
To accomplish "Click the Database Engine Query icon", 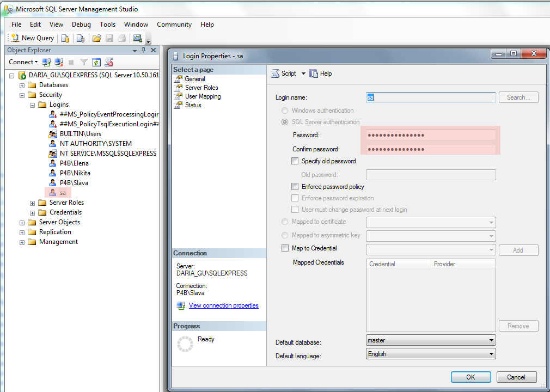I will pyautogui.click(x=65, y=38).
